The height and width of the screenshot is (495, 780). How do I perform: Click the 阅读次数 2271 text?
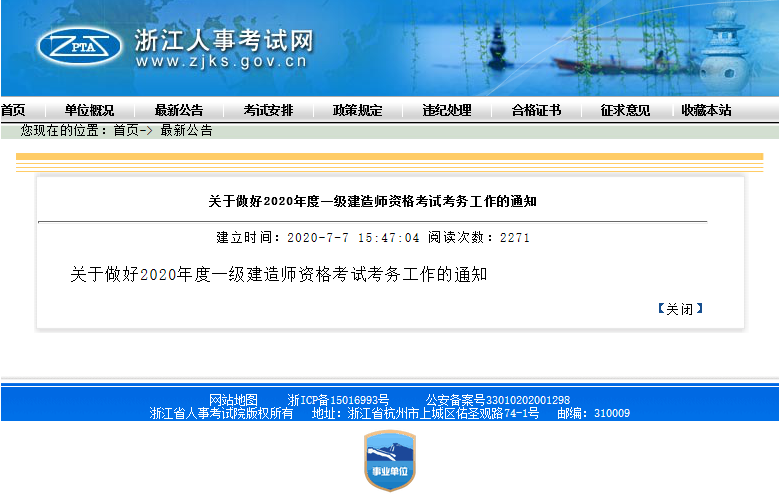[479, 237]
